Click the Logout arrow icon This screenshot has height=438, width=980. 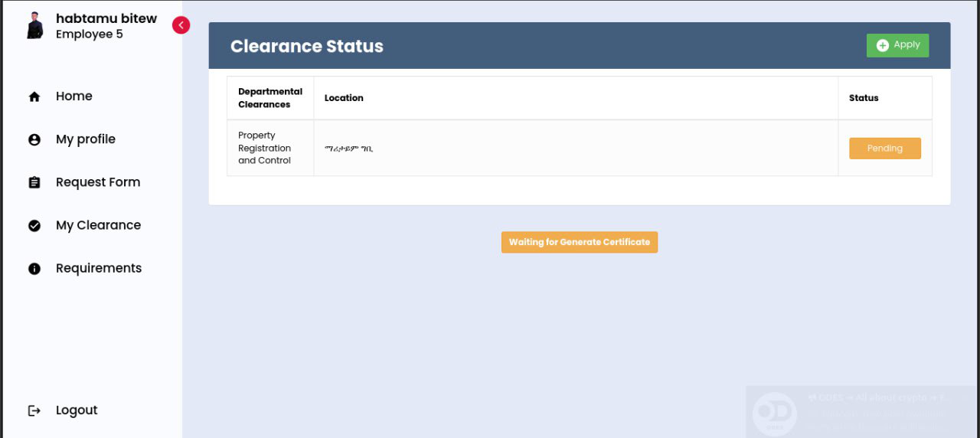tap(34, 410)
